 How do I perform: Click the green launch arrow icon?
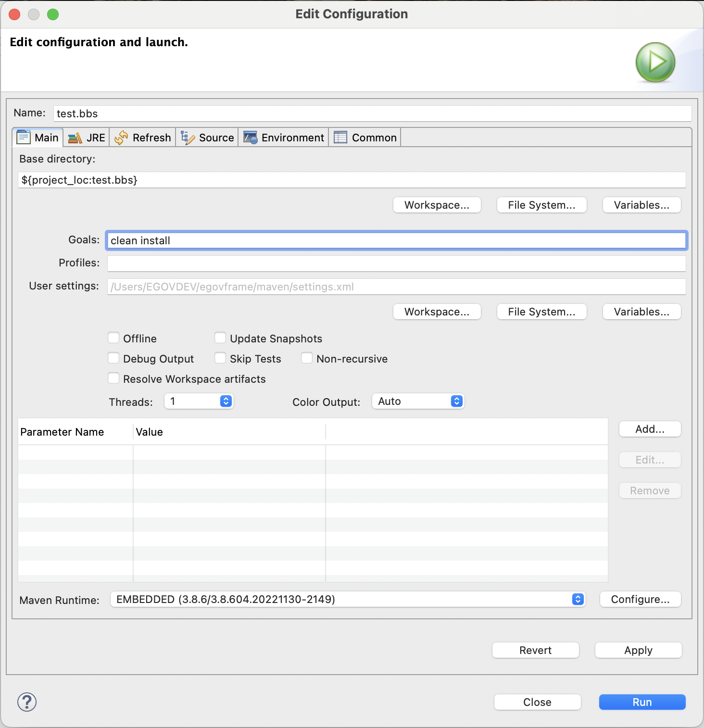pos(655,62)
